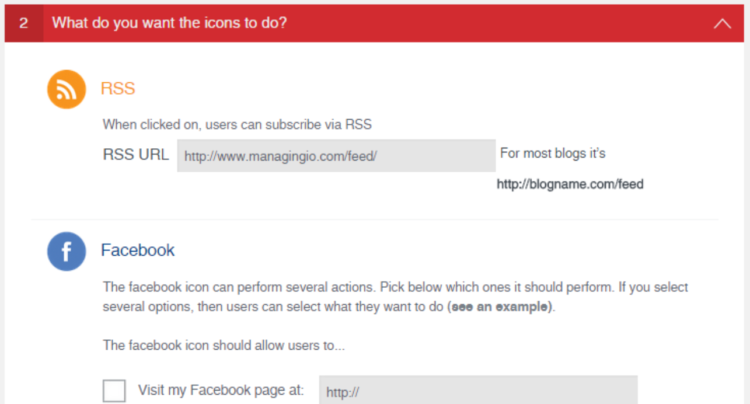Click the "Visit my Facebook page at:" label

tap(221, 390)
